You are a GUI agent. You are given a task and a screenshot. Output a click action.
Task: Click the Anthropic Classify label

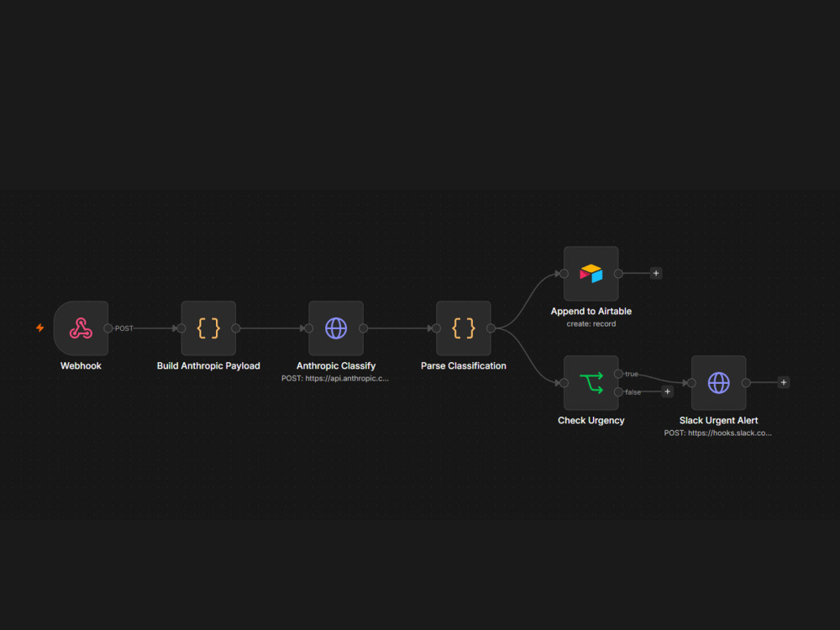pyautogui.click(x=336, y=366)
